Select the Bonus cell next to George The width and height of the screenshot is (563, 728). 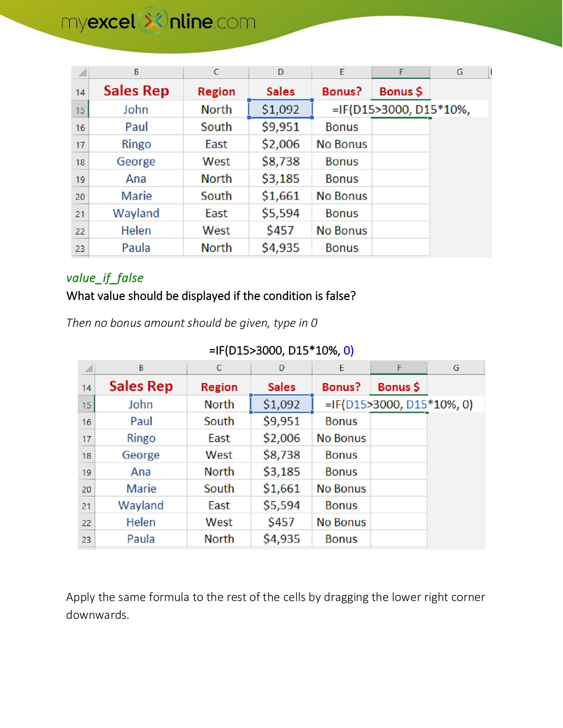point(343,161)
